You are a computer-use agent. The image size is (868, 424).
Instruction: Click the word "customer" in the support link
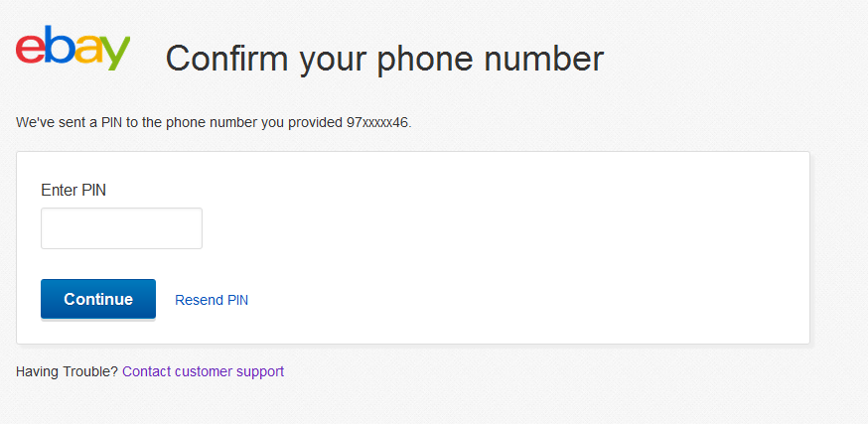205,371
